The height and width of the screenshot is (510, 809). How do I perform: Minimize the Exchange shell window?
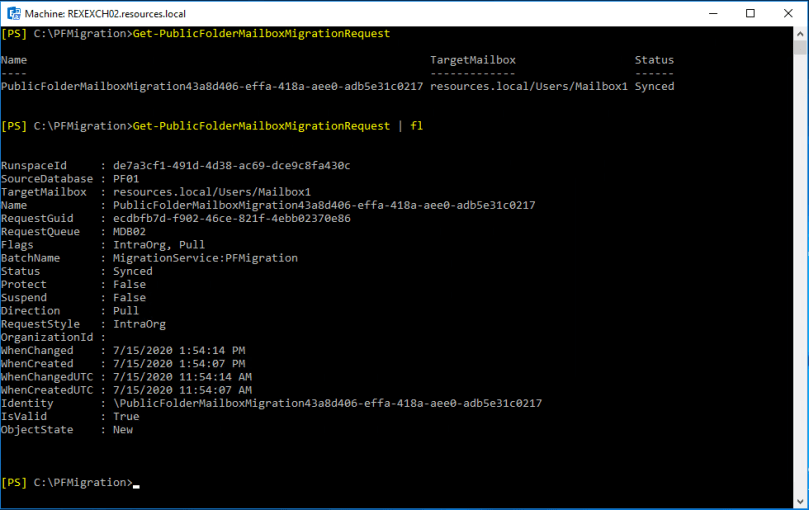pos(704,13)
